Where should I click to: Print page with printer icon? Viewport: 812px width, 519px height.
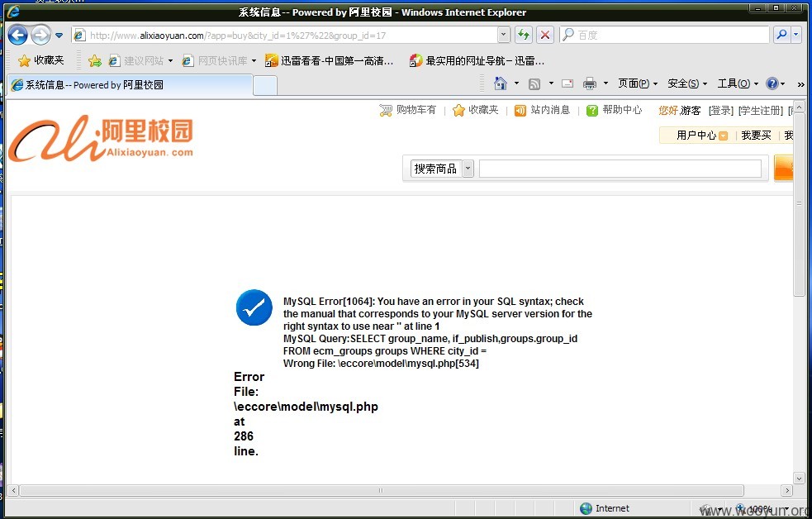tap(589, 83)
